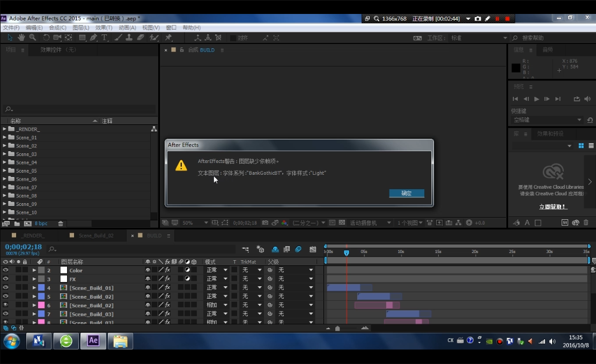Select the Eraser tool

click(141, 38)
